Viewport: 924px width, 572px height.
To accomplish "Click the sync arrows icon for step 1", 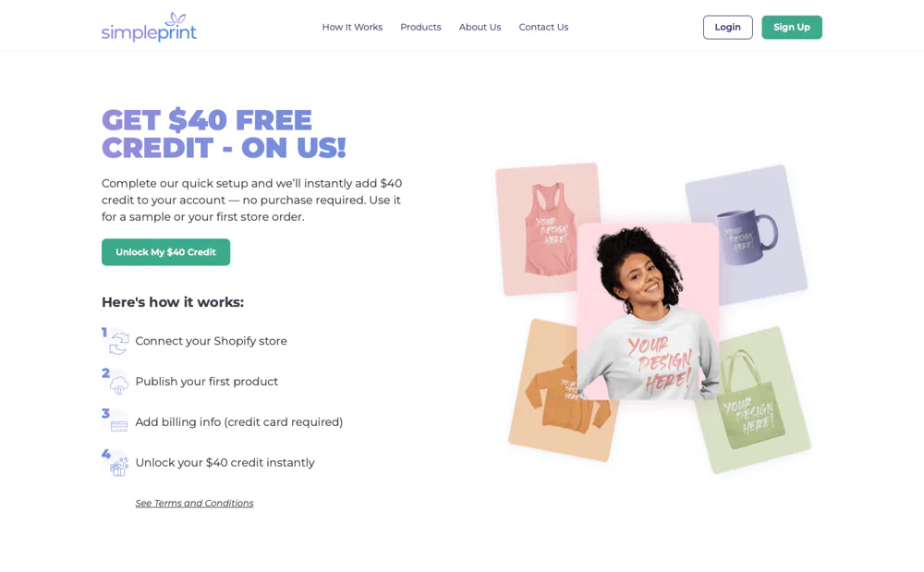I will click(118, 343).
